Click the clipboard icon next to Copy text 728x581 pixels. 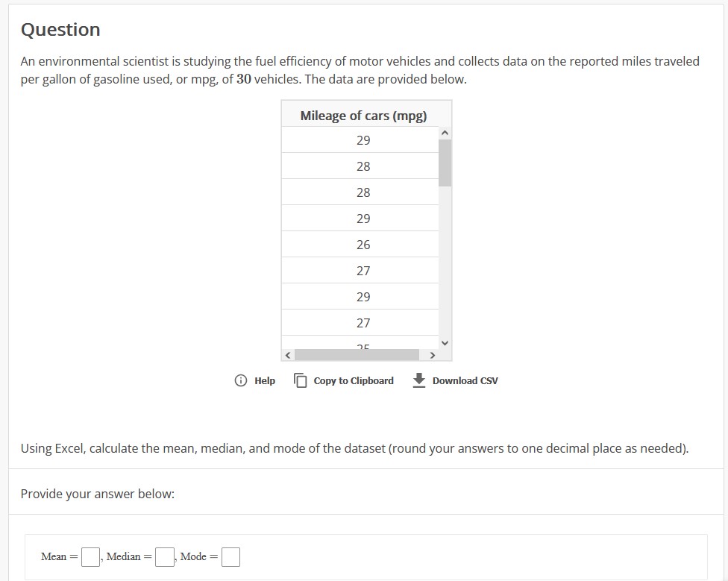click(x=300, y=380)
